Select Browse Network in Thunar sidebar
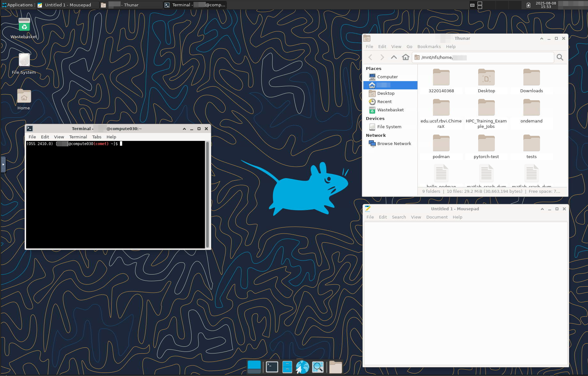588x376 pixels. (394, 143)
